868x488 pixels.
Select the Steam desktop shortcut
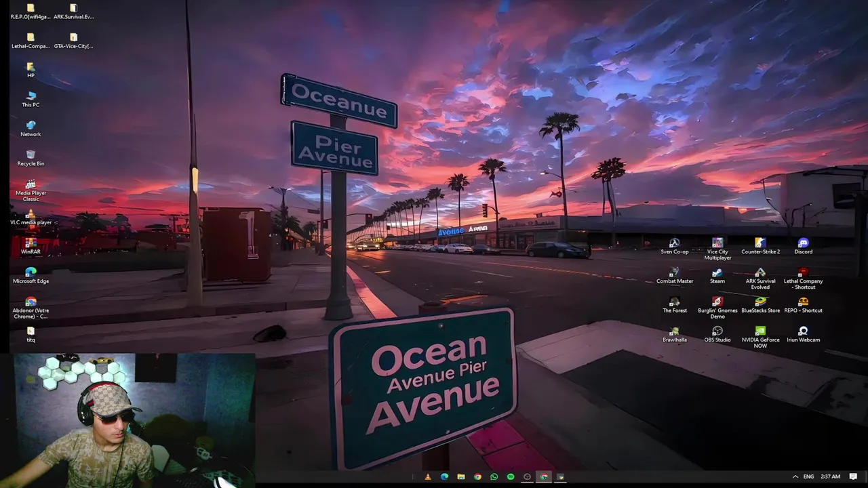point(717,276)
